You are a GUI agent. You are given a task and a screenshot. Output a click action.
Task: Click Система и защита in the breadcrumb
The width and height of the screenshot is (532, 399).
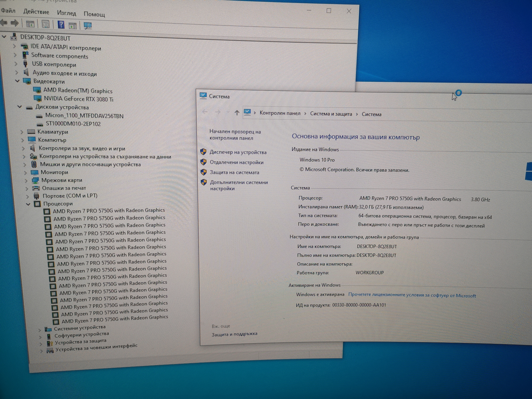[x=331, y=114]
